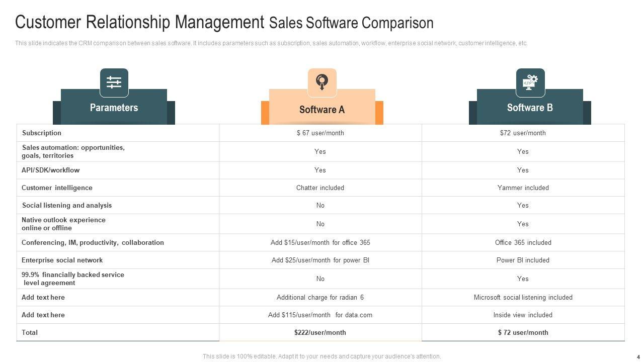
Task: Select the Total row label
Action: 30,332
